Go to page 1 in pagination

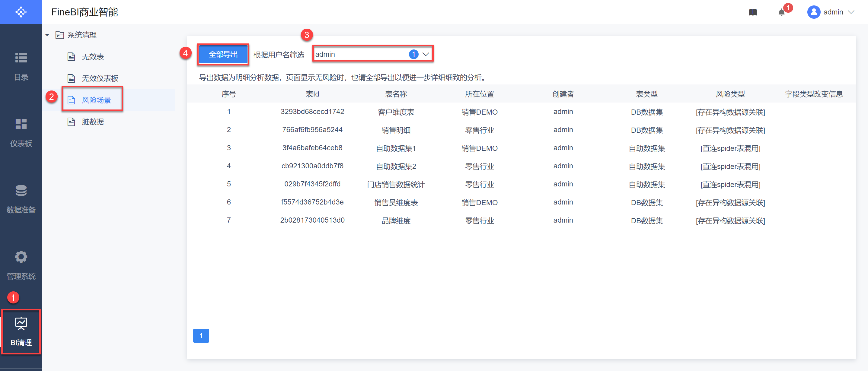click(x=201, y=335)
